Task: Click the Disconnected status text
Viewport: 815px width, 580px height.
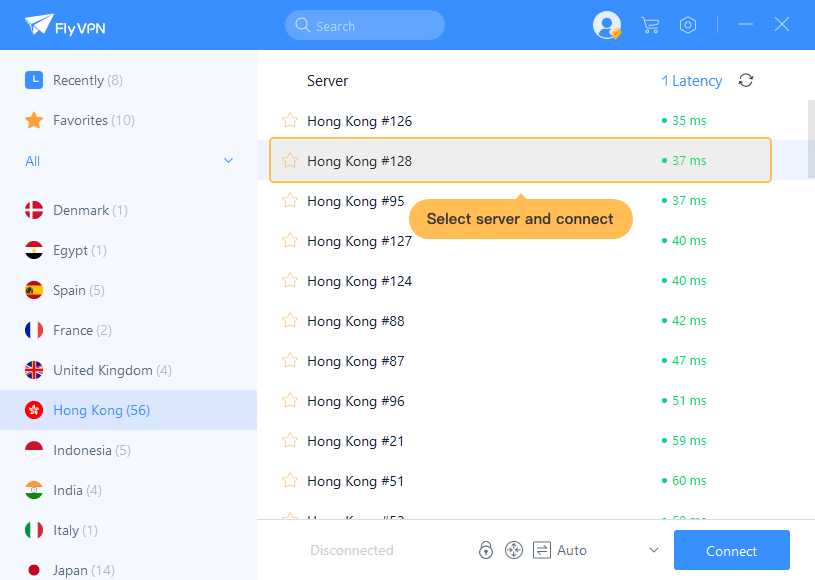Action: (x=352, y=550)
